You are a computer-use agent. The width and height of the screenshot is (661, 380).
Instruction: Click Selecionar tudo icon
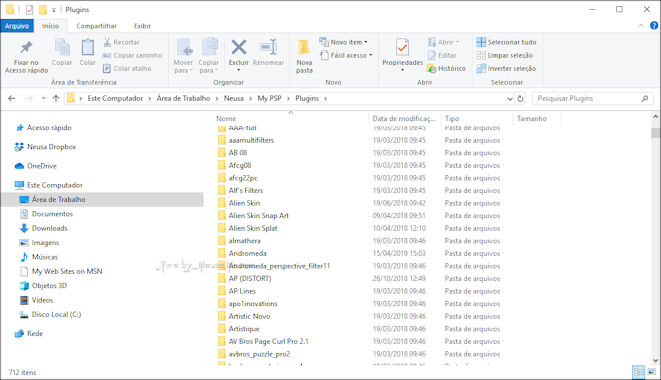pos(481,42)
